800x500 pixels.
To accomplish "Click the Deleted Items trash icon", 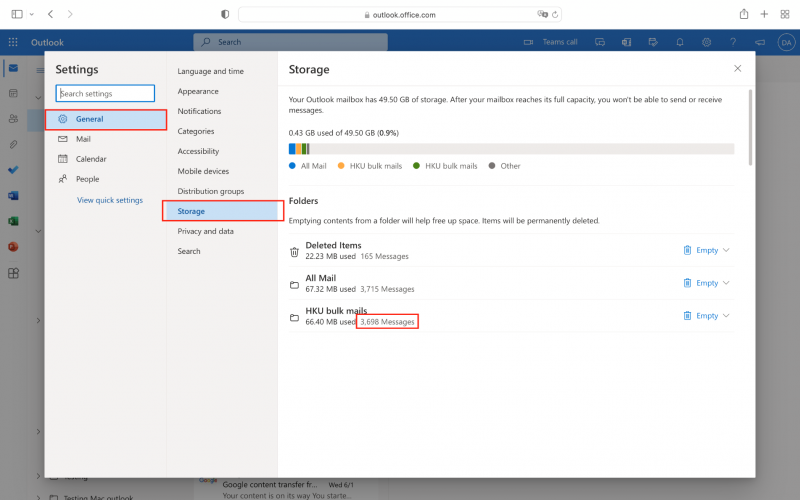I will coord(294,252).
